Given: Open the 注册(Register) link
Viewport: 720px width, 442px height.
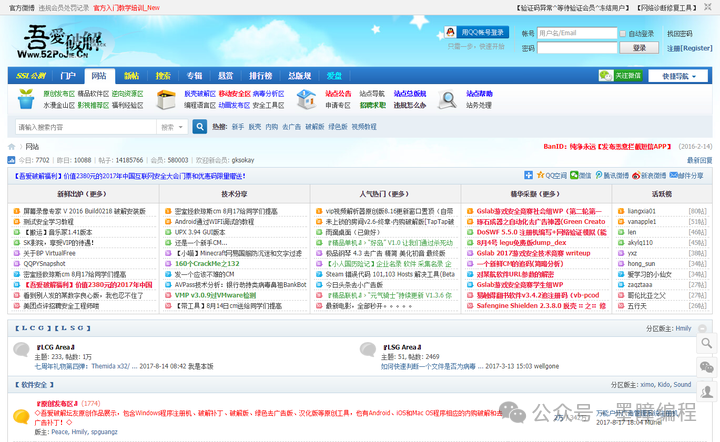Looking at the screenshot, I should click(689, 48).
